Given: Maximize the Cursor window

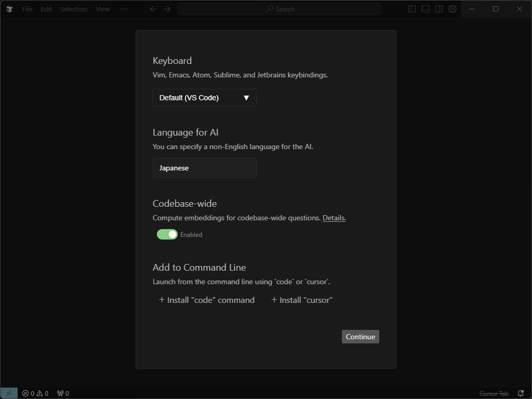Looking at the screenshot, I should (496, 9).
